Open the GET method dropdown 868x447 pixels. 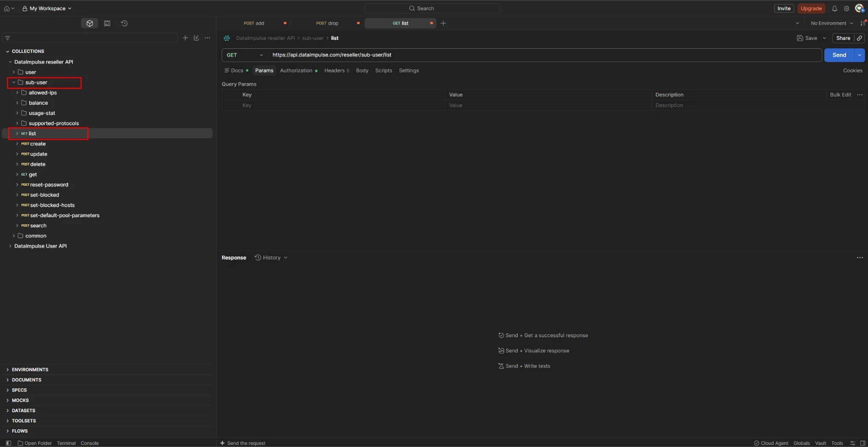[x=245, y=55]
